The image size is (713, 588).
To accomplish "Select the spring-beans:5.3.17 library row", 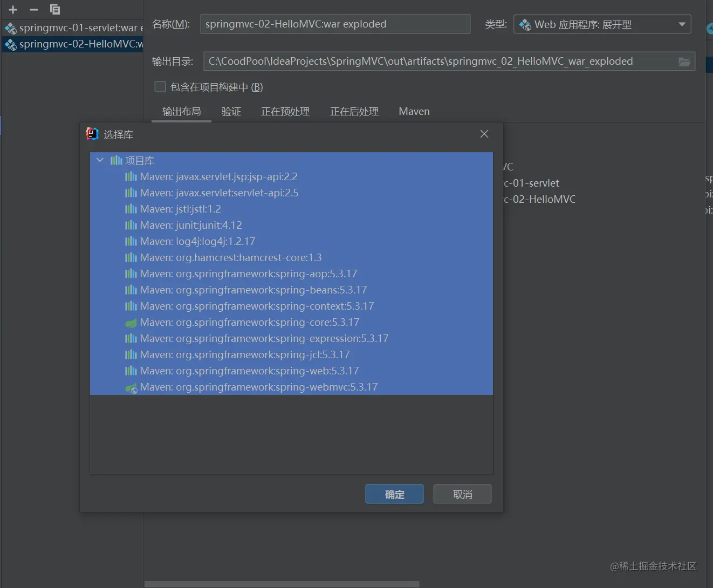I will click(291, 290).
